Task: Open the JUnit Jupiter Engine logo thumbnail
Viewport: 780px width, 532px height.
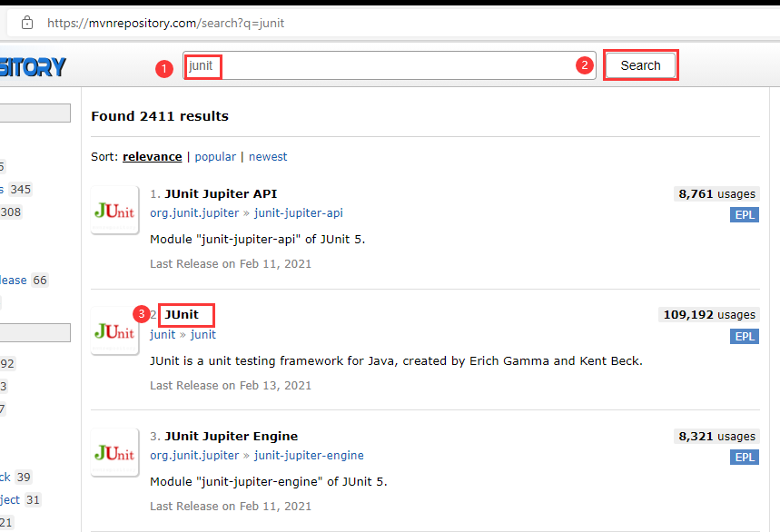Action: click(x=115, y=452)
